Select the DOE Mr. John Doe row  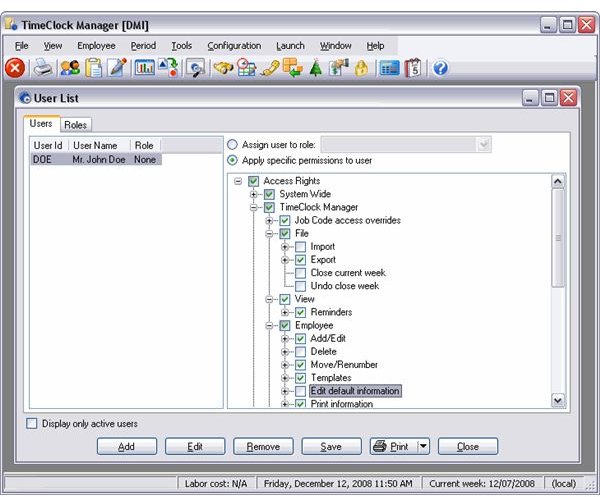(96, 160)
